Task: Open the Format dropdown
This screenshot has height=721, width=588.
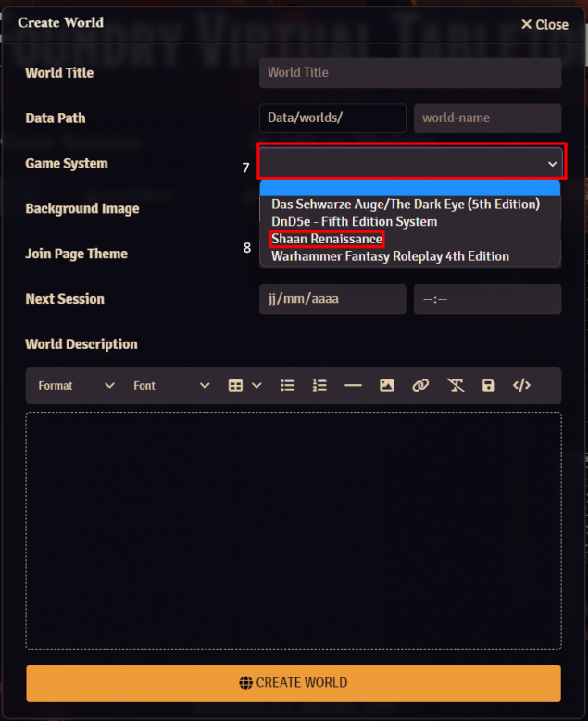Action: coord(76,385)
